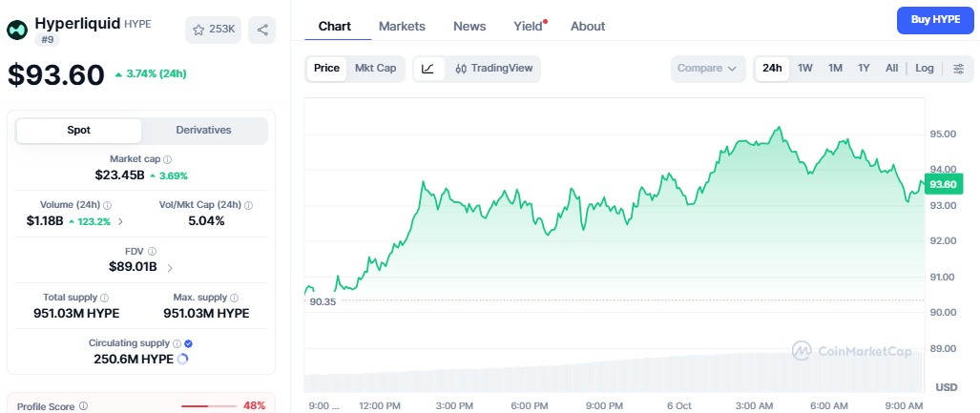
Task: Click the $23.45B market cap value
Action: (x=120, y=176)
